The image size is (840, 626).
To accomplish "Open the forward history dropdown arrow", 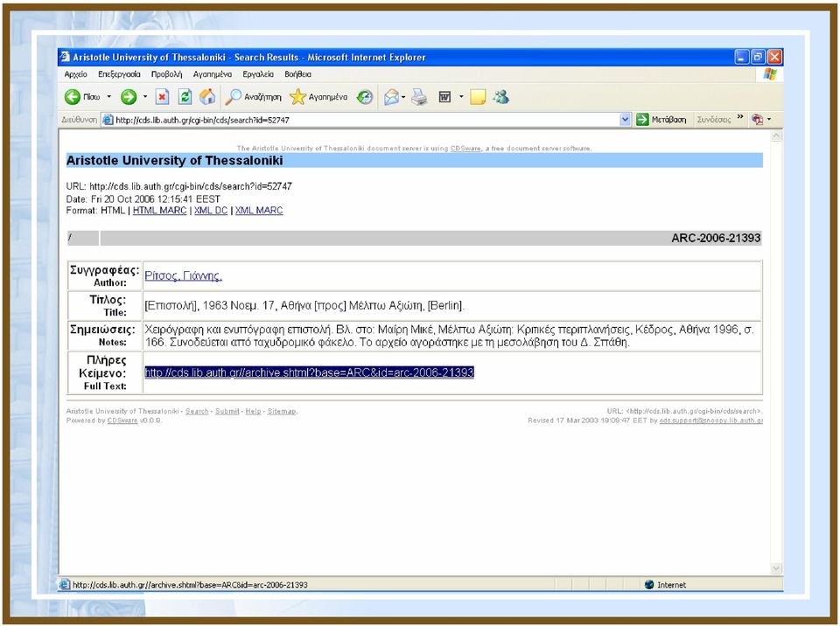I will point(144,97).
